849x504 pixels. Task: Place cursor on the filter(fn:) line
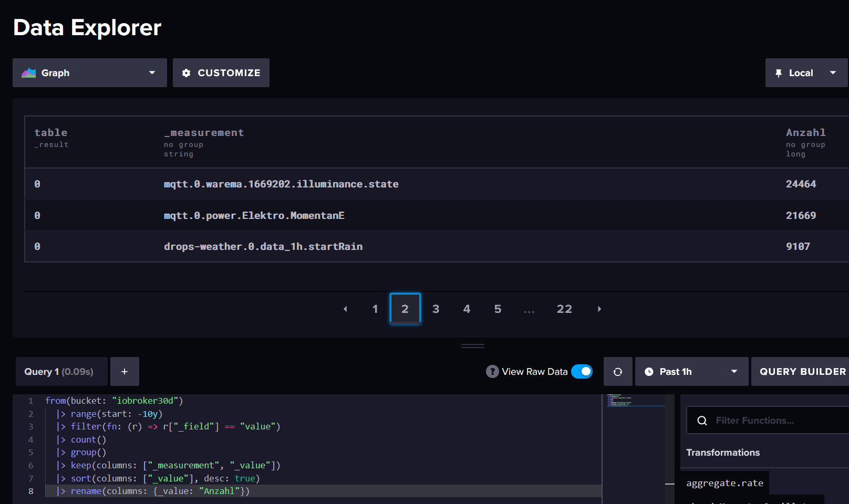coord(168,426)
